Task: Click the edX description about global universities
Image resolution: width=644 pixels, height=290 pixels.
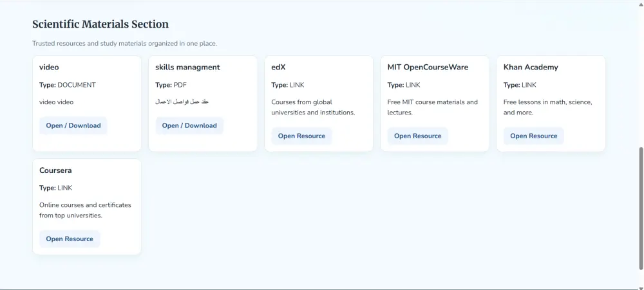Action: pyautogui.click(x=313, y=107)
